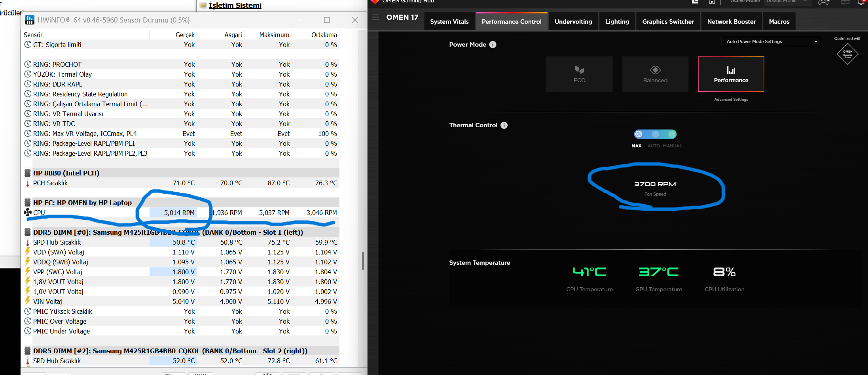This screenshot has width=868, height=375.
Task: Open the Lighting tab
Action: [x=617, y=22]
